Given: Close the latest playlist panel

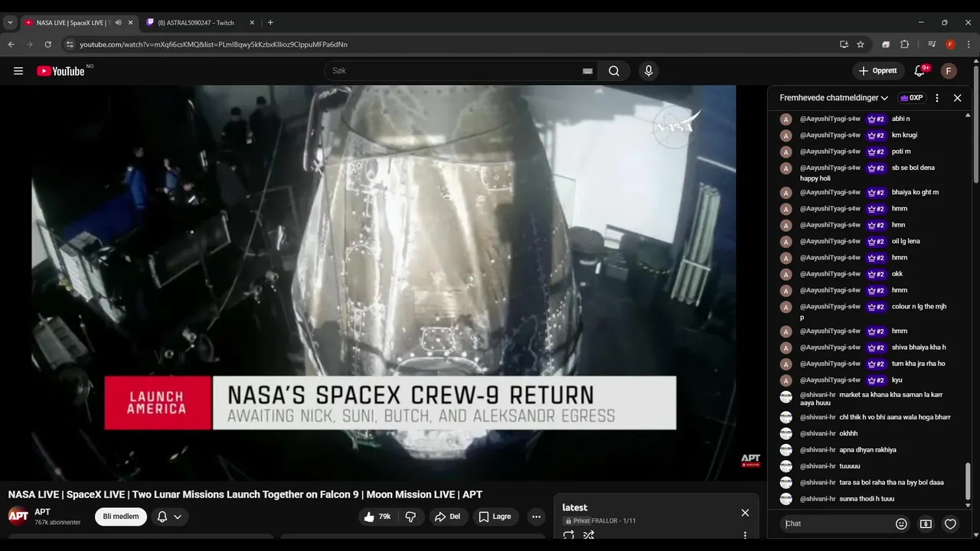Looking at the screenshot, I should pyautogui.click(x=745, y=513).
